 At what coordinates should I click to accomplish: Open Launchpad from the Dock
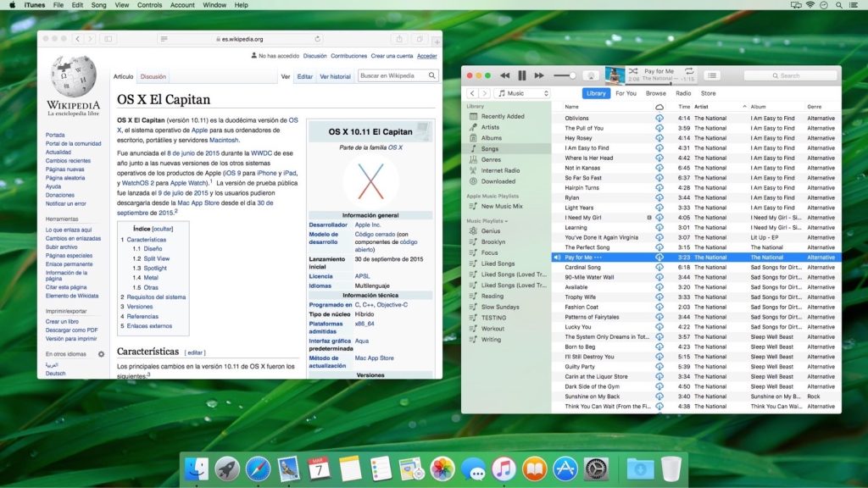pos(227,469)
